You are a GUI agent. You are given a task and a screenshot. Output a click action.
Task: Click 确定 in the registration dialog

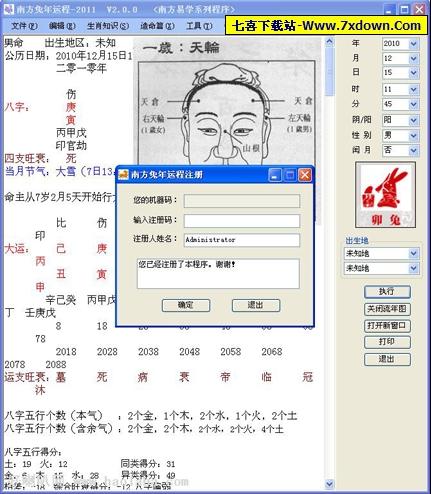coord(186,305)
